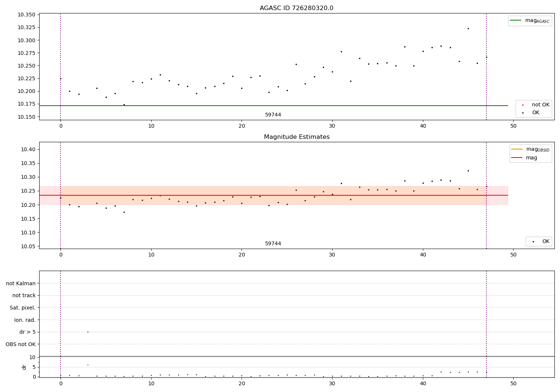
Task: Click the single point in the 'dr > 5' row
Action: coord(88,332)
